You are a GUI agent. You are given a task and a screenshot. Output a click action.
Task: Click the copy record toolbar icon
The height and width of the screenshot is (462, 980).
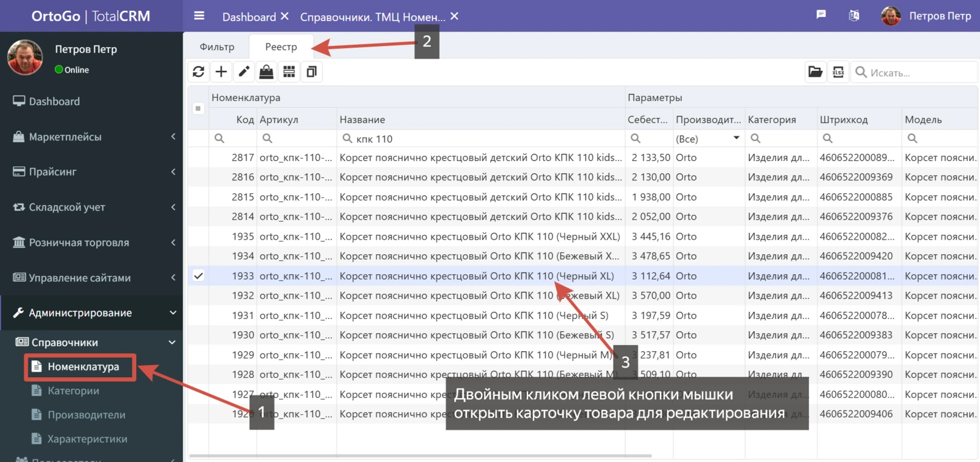pyautogui.click(x=312, y=72)
